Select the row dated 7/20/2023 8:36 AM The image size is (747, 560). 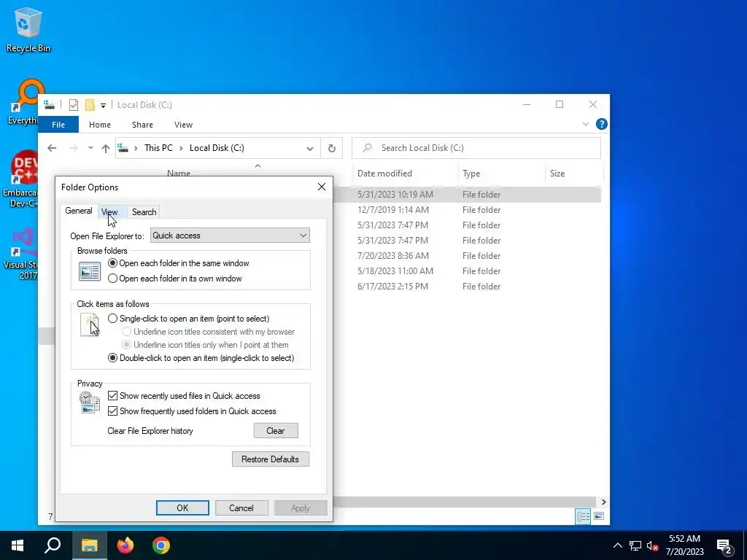click(467, 256)
